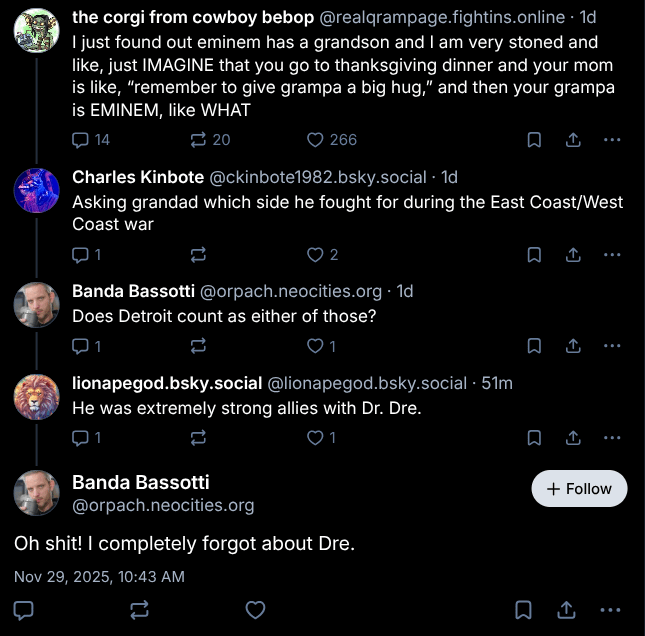
Task: Open more options on the first post
Action: click(x=612, y=140)
